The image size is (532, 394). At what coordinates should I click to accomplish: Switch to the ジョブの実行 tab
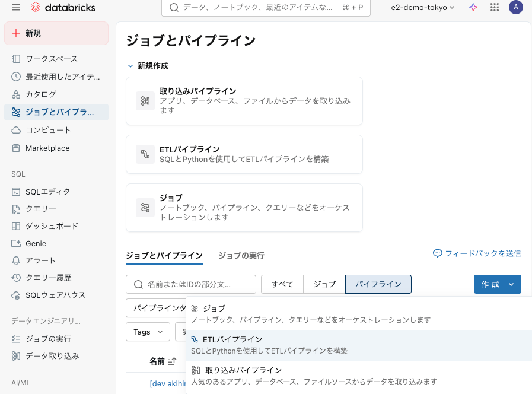241,255
